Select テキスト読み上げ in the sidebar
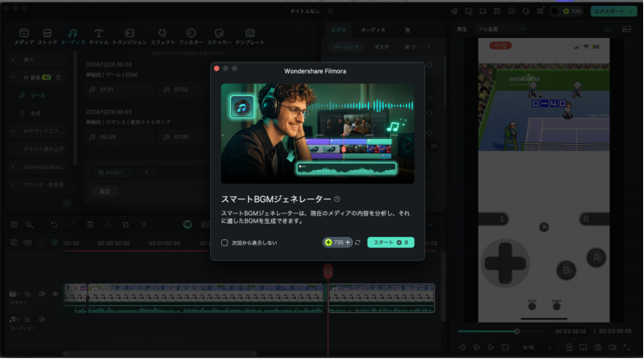 point(43,149)
